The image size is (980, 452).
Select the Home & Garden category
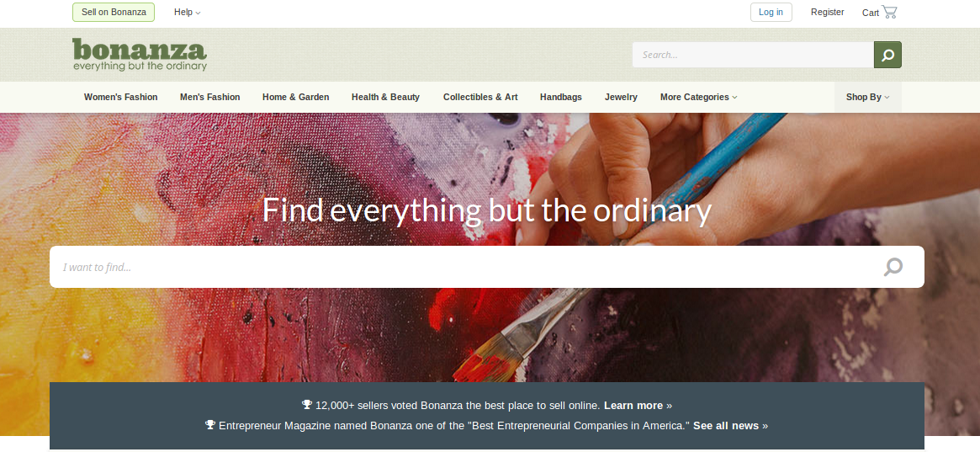coord(295,97)
